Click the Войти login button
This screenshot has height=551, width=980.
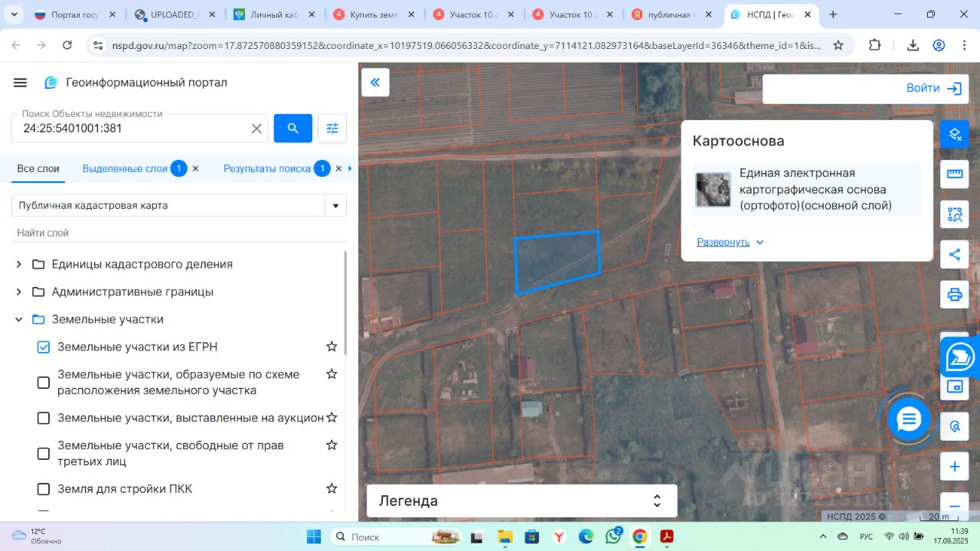(x=933, y=88)
